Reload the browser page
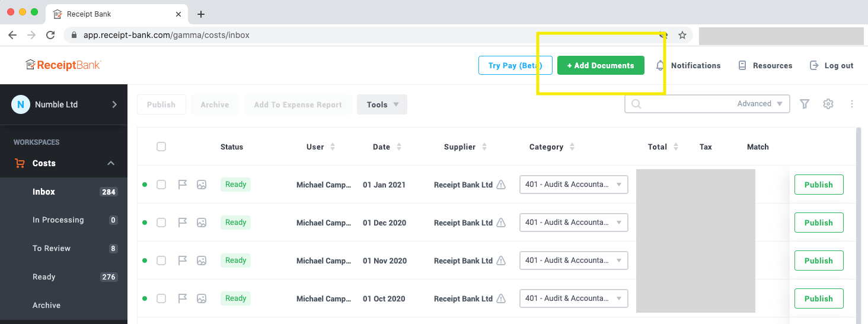The width and height of the screenshot is (868, 324). (50, 35)
